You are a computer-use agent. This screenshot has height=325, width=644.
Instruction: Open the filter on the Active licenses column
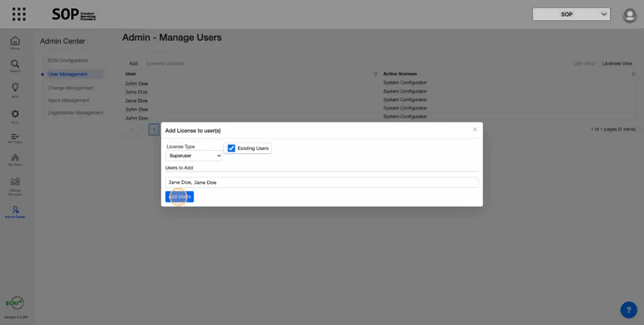[x=633, y=74]
